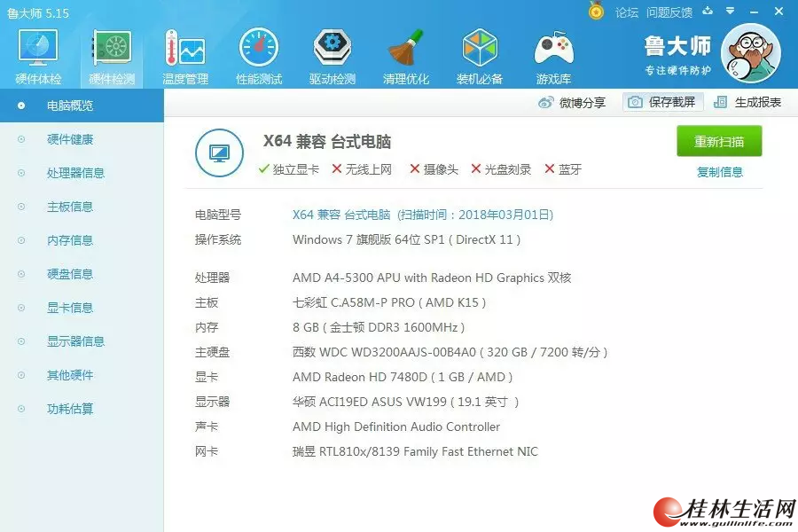Click the 鲁大师 5.15 window title

38,13
